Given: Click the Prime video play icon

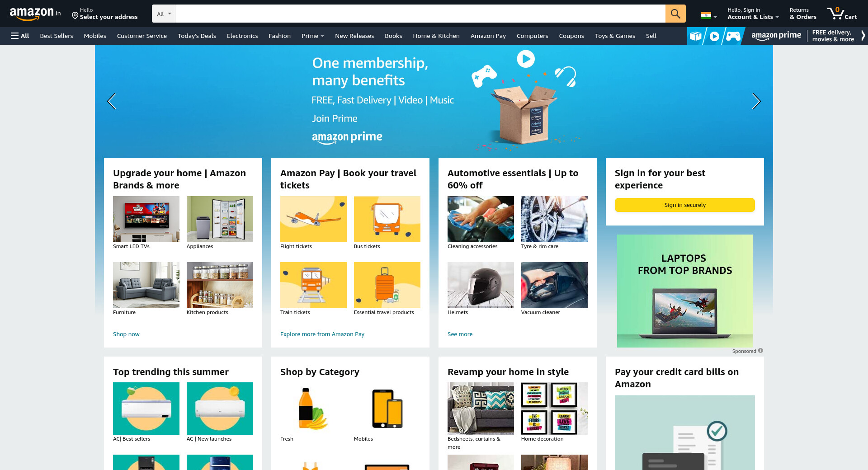Looking at the screenshot, I should pos(714,36).
